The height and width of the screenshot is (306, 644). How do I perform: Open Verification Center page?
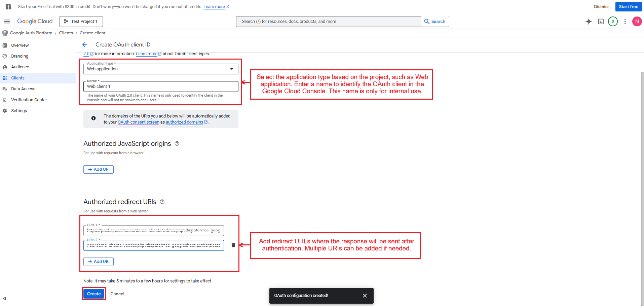tap(29, 100)
